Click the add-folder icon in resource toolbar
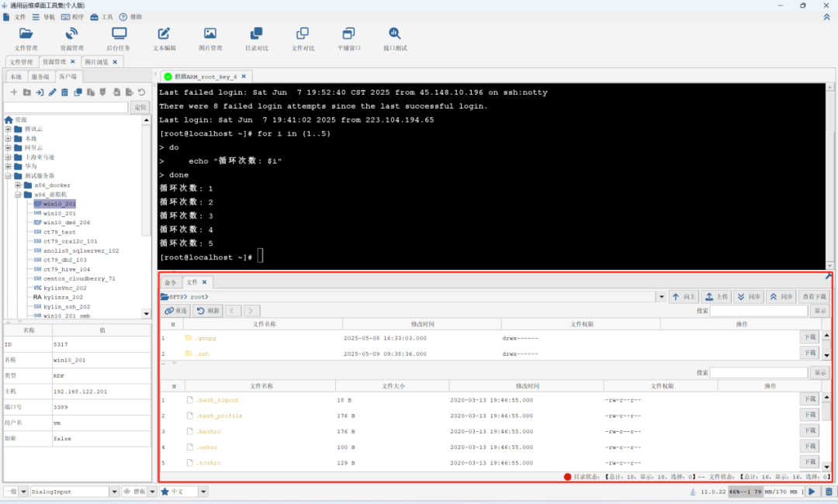 (x=26, y=92)
